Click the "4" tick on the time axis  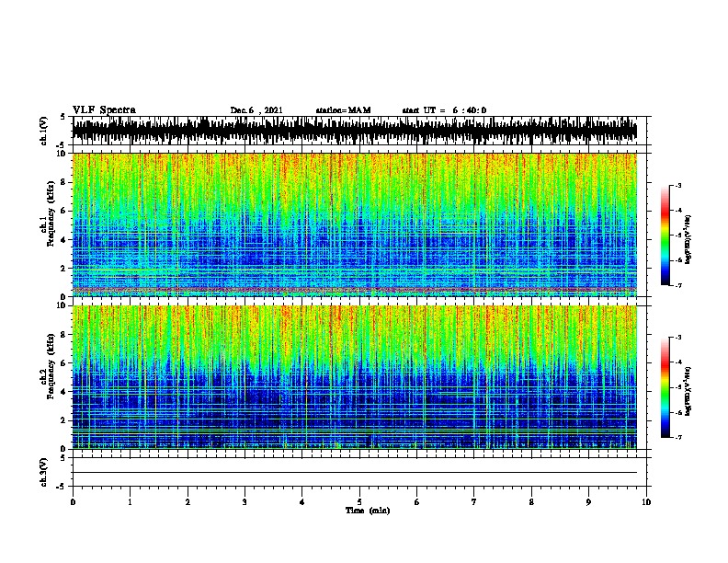pyautogui.click(x=302, y=502)
